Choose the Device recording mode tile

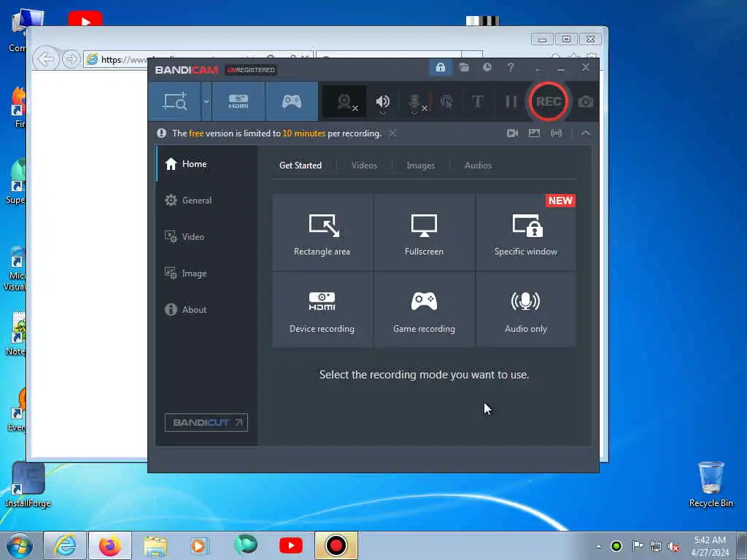322,310
